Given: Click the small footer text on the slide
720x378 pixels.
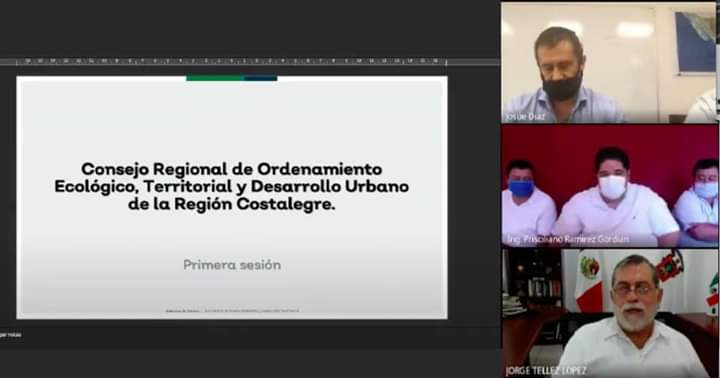Looking at the screenshot, I should click(x=232, y=310).
